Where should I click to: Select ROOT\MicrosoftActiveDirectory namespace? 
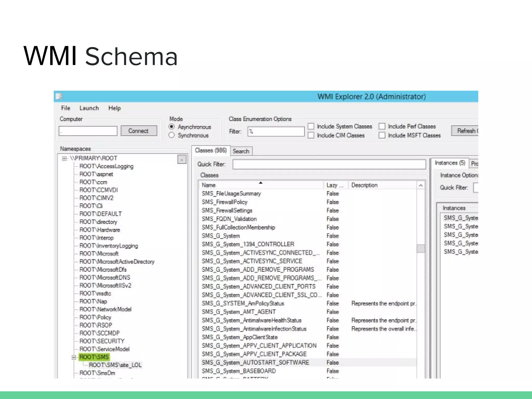click(117, 262)
